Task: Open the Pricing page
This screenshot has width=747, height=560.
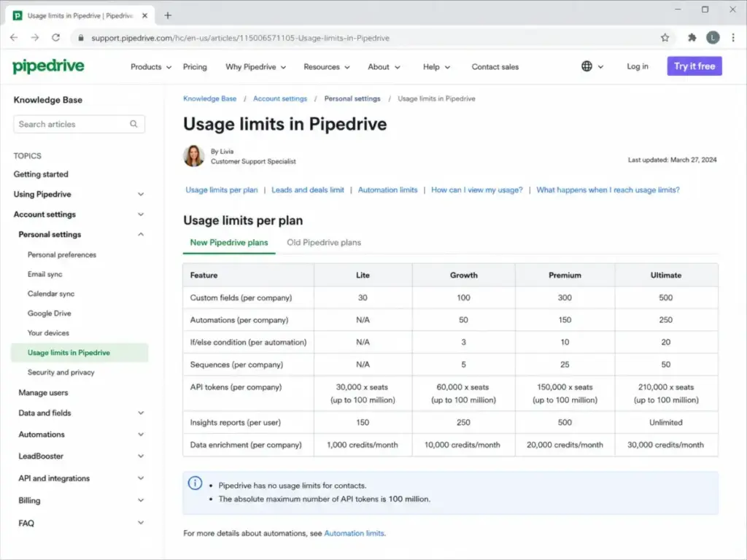Action: tap(195, 66)
